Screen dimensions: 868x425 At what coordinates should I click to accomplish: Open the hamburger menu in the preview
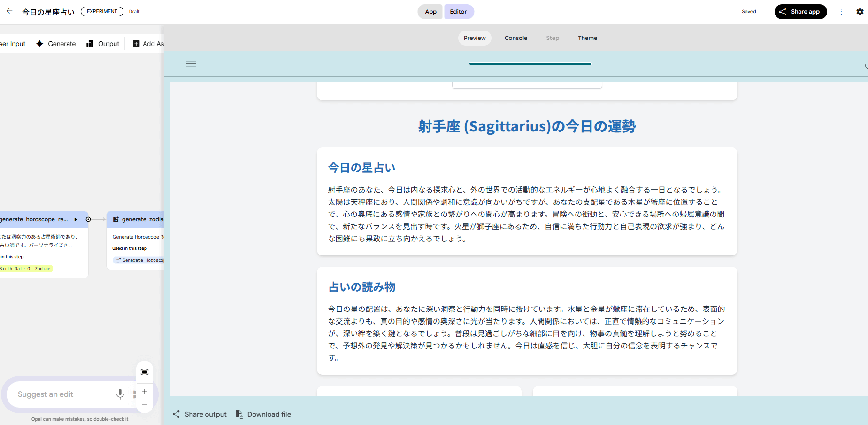tap(191, 64)
